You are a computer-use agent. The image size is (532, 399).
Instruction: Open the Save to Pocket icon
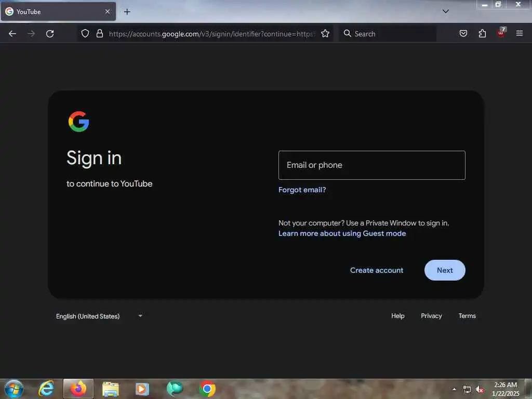pyautogui.click(x=463, y=33)
